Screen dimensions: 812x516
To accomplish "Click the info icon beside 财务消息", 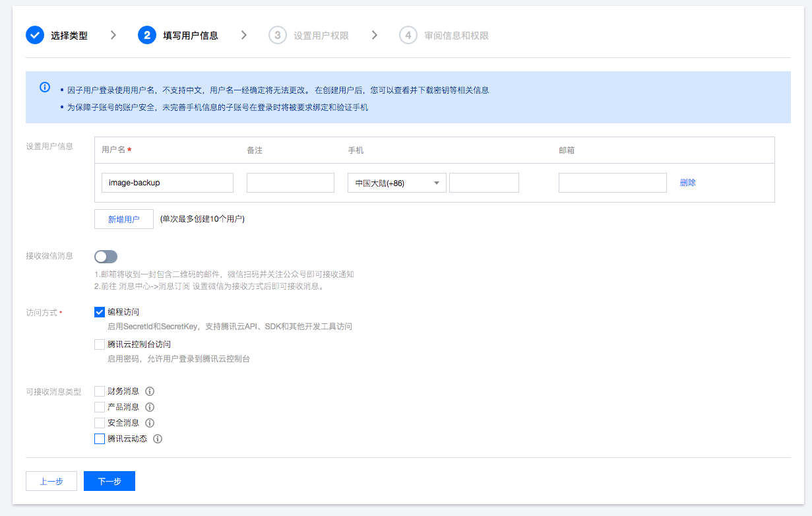I will coord(150,391).
